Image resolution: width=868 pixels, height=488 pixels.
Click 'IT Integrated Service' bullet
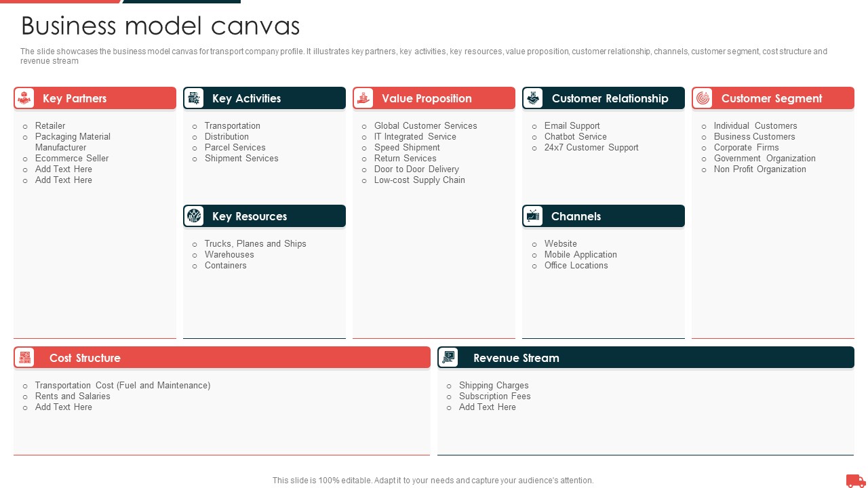tap(415, 137)
